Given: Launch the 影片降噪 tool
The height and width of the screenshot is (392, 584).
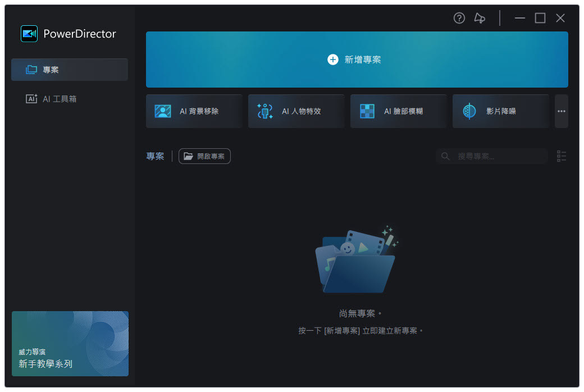Looking at the screenshot, I should (500, 111).
